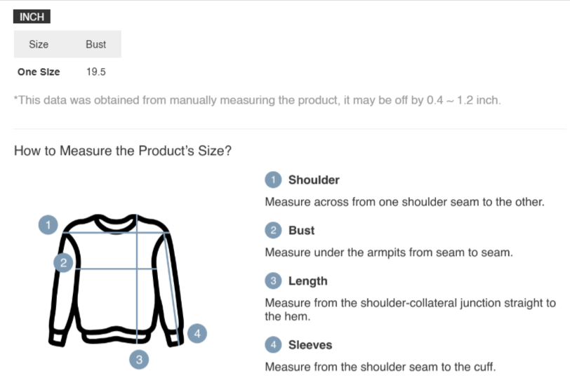570x392 pixels.
Task: Click the Length heading
Action: (x=307, y=281)
